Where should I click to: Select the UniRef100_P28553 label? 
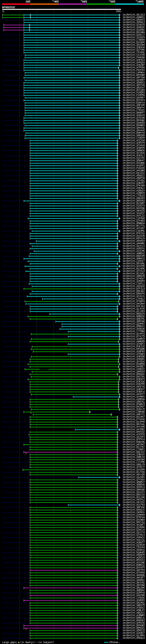click(133, 93)
